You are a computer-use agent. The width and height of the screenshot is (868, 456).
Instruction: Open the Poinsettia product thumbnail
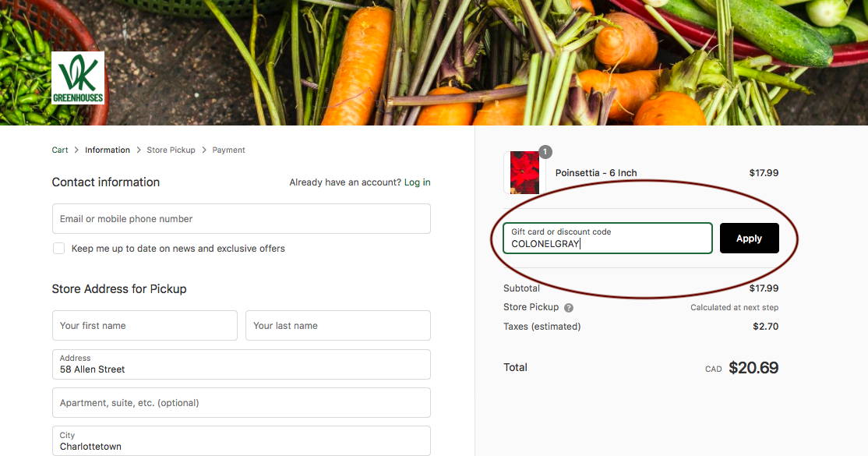[524, 172]
